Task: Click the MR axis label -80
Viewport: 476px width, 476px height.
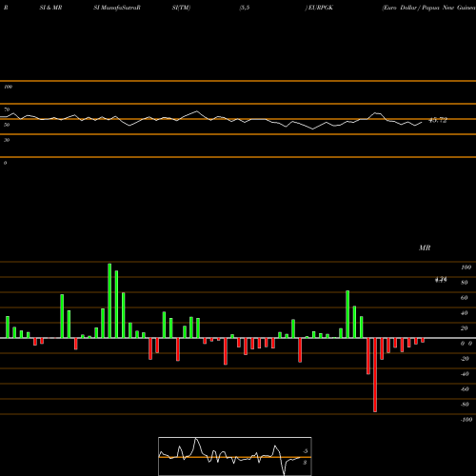Action: tap(465, 405)
